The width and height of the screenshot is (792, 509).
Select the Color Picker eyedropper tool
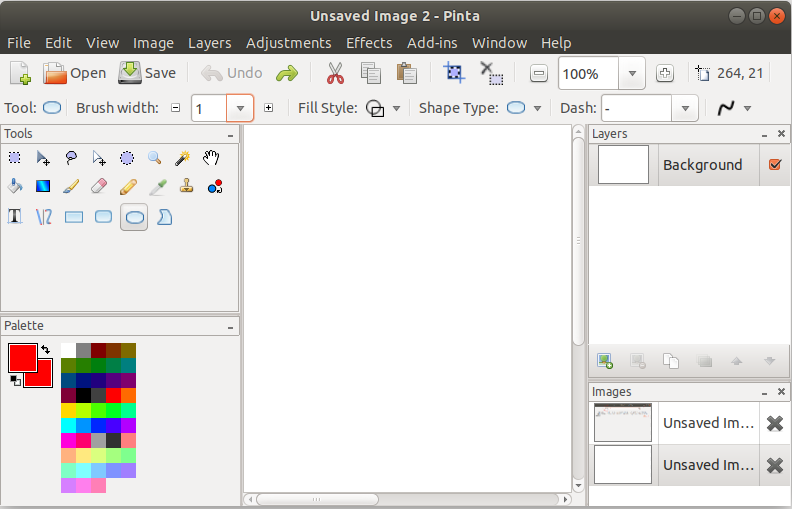point(158,187)
